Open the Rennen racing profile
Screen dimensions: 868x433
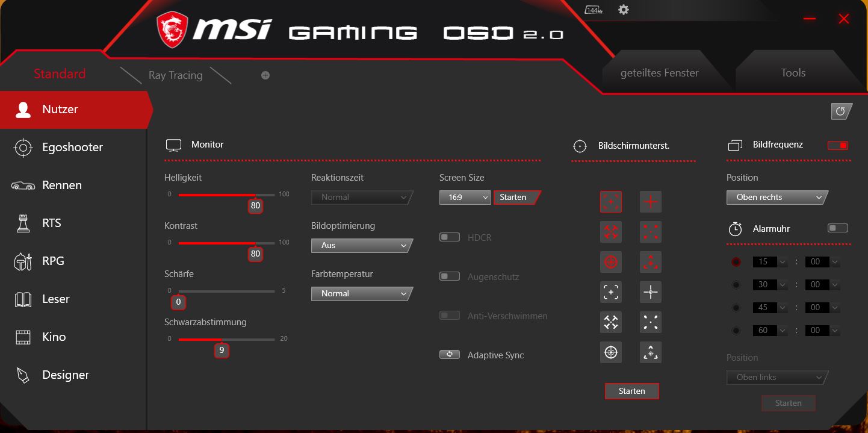(x=63, y=185)
